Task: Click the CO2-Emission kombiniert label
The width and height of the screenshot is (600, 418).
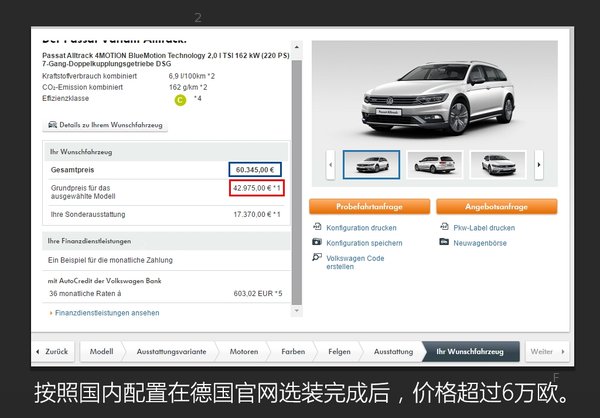Action: [x=83, y=87]
